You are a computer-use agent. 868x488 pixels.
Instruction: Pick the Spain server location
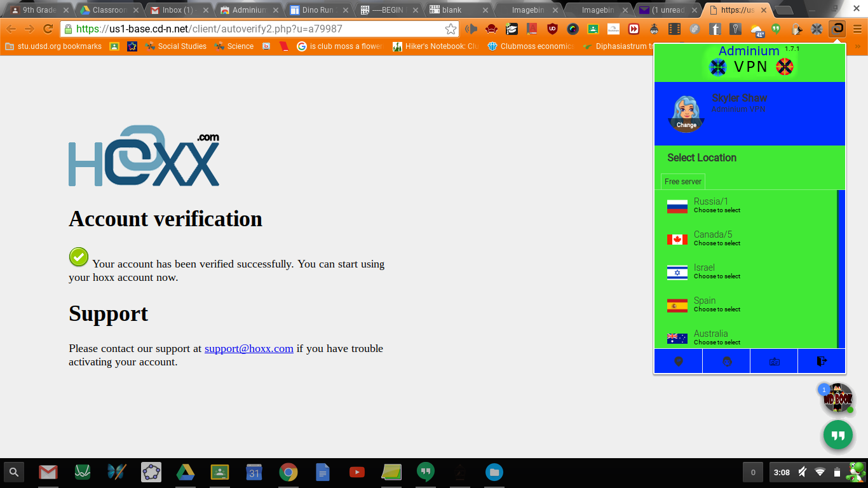pyautogui.click(x=746, y=305)
